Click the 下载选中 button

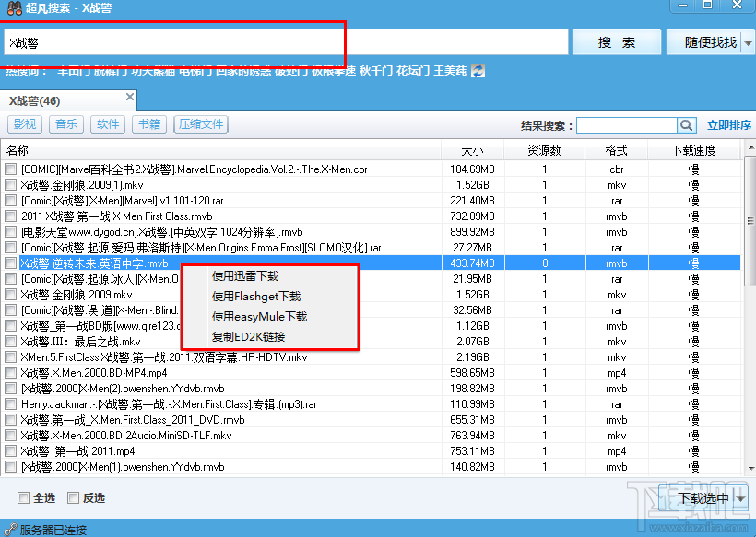[697, 498]
